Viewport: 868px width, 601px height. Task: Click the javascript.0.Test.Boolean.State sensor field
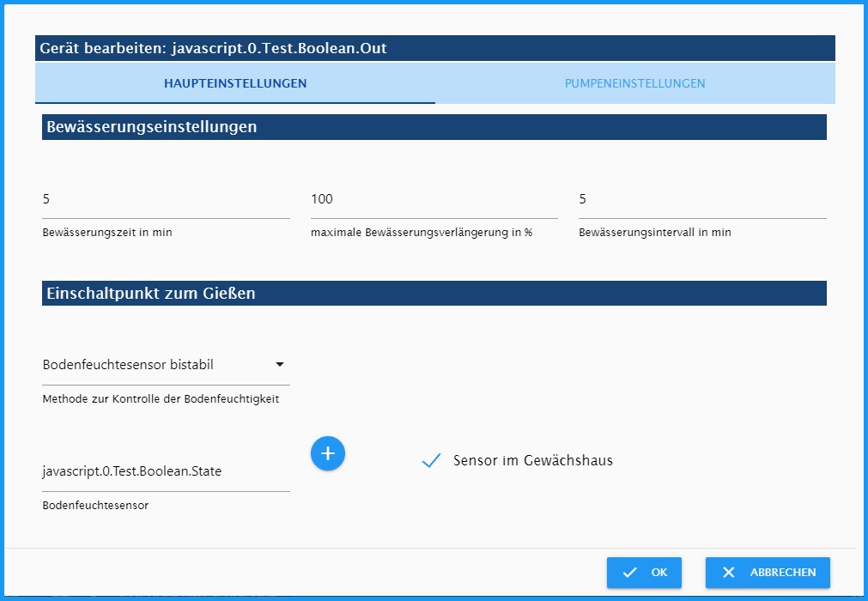click(x=166, y=471)
